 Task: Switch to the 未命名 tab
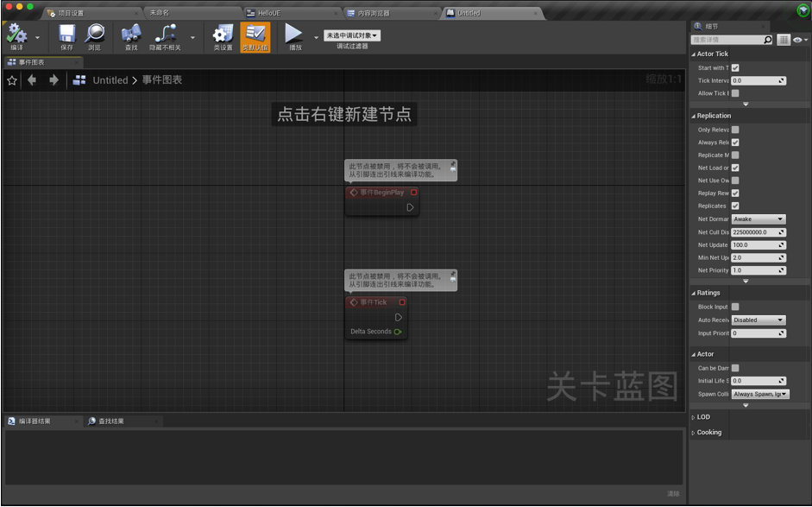160,13
